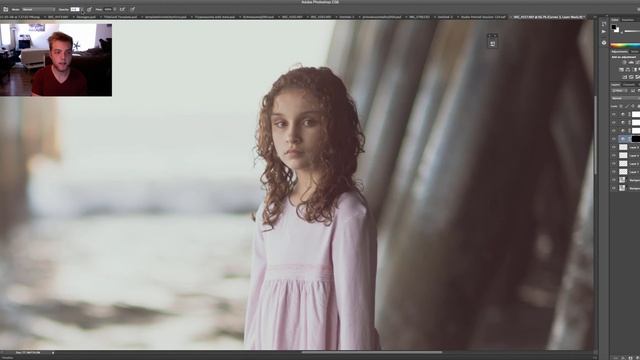Hide the selected adjustment layer with black mask
The height and width of the screenshot is (360, 640).
click(614, 139)
